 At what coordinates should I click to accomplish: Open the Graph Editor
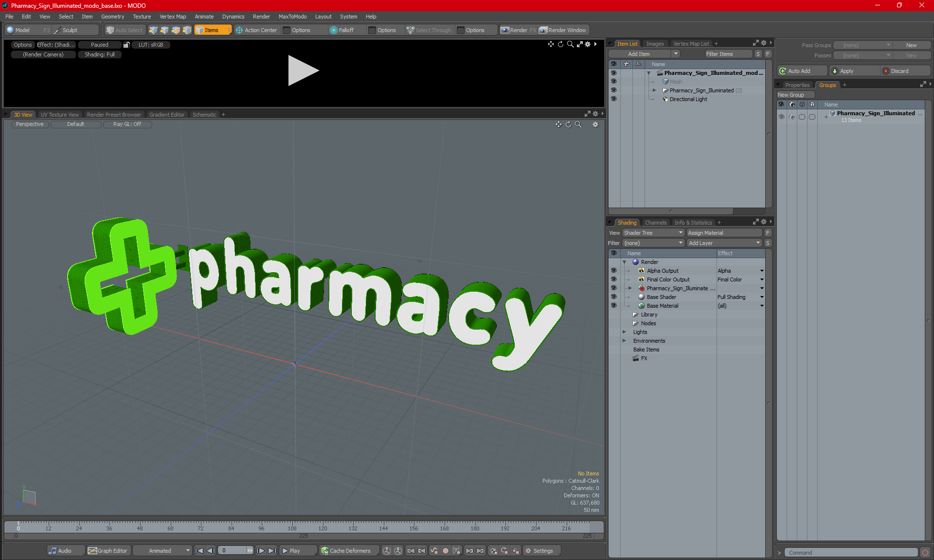pyautogui.click(x=108, y=551)
